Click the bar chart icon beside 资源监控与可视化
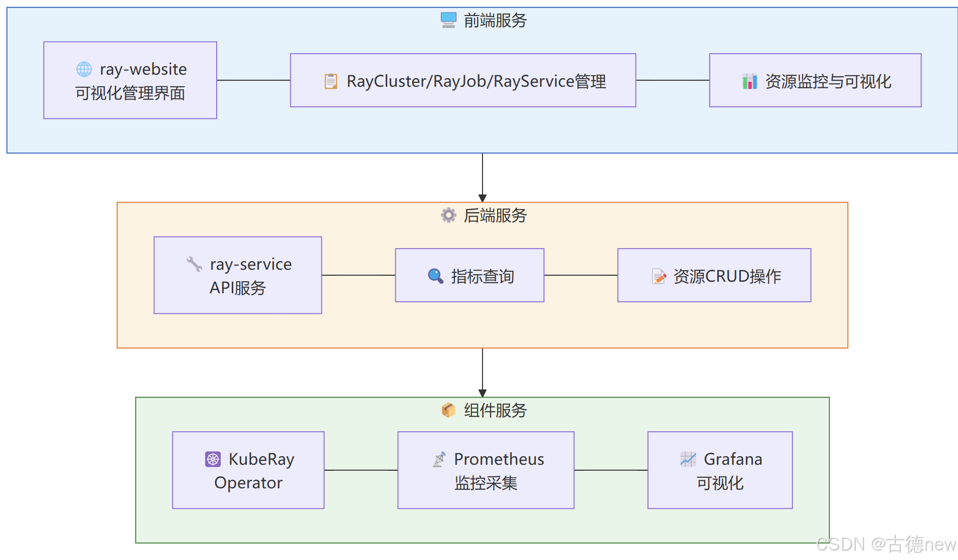Image resolution: width=958 pixels, height=560 pixels. [x=750, y=81]
